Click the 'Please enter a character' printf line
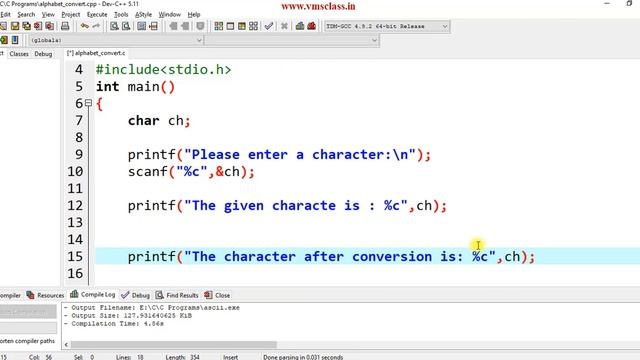 (x=279, y=155)
